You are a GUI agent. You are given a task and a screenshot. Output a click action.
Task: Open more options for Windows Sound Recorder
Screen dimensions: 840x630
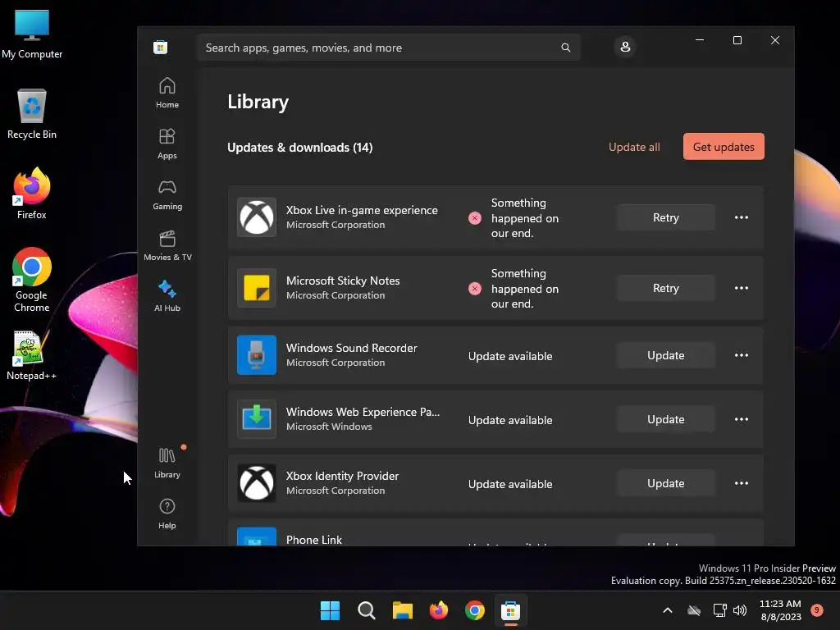coord(742,355)
